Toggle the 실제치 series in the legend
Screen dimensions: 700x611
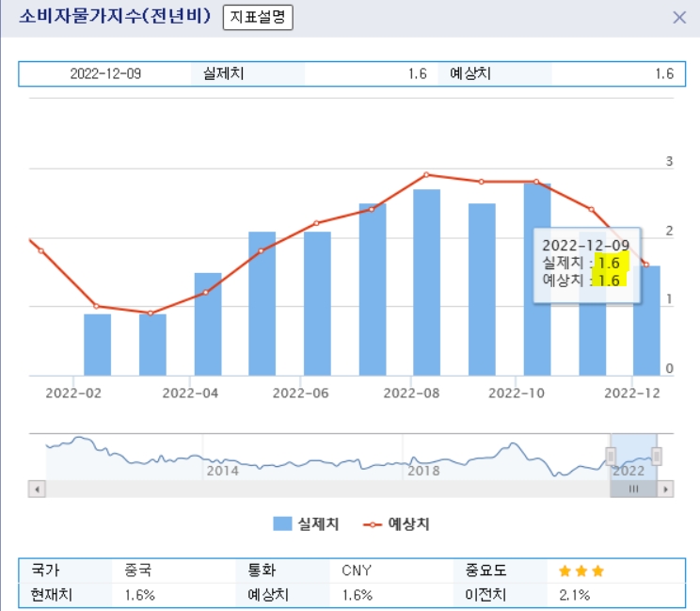pos(307,523)
